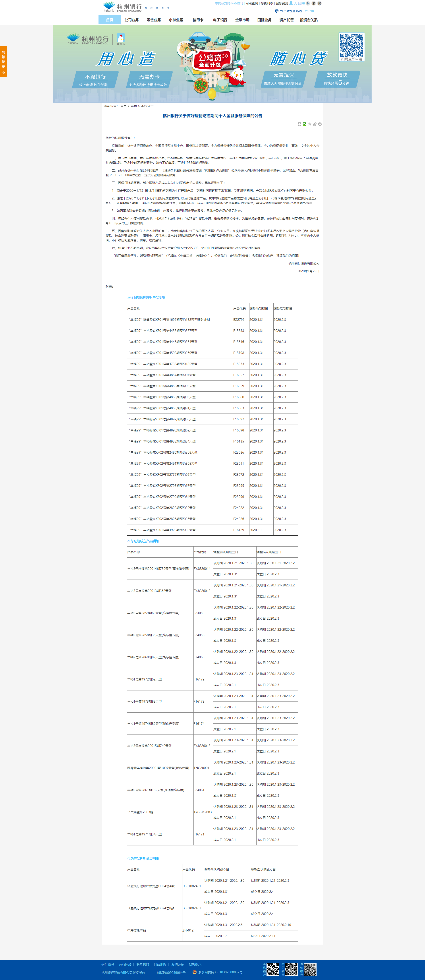Image resolution: width=425 pixels, height=980 pixels.
Task: Share the announcement via the Weibo icon
Action: point(315,124)
